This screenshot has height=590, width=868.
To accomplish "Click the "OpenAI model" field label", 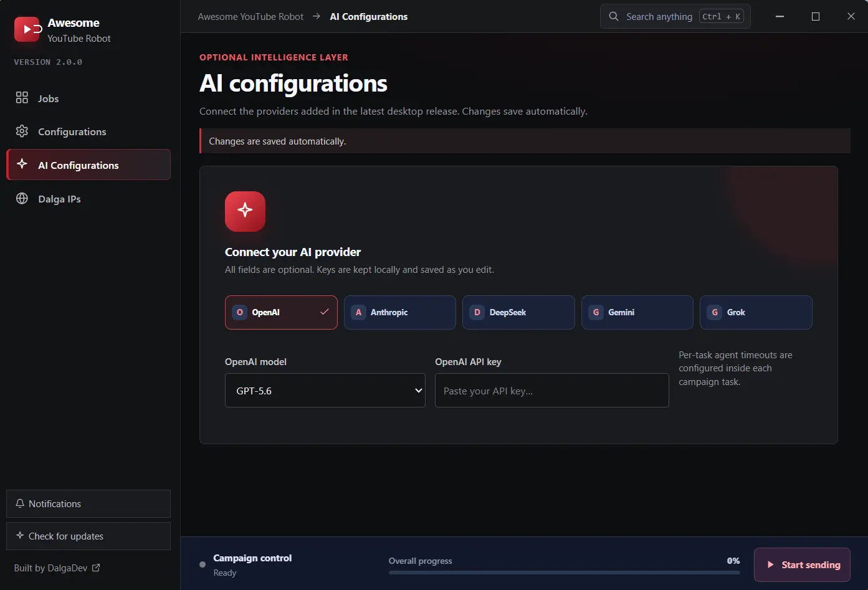I will pos(255,361).
